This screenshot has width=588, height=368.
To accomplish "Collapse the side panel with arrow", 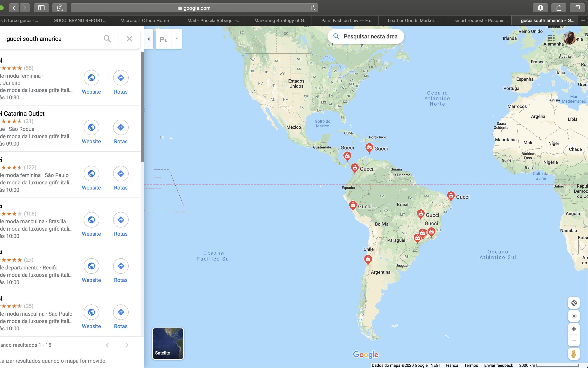I will coord(148,39).
